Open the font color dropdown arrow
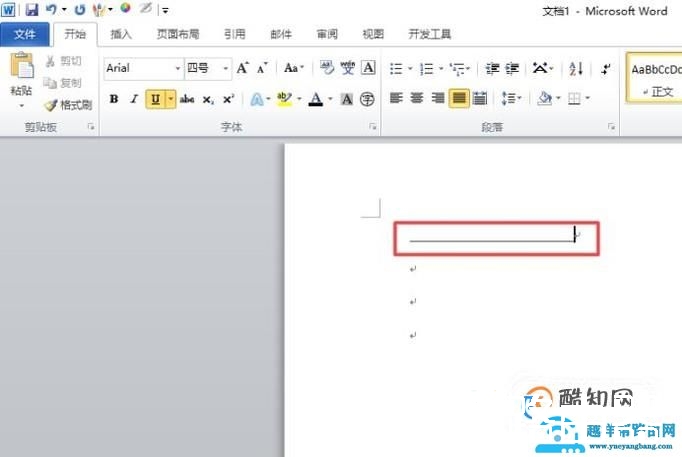This screenshot has height=457, width=682. click(x=330, y=99)
